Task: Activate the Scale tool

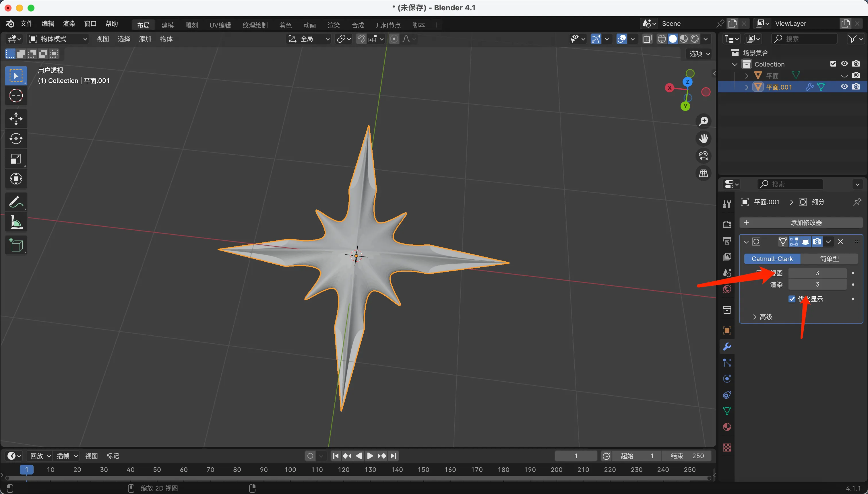Action: pos(16,159)
